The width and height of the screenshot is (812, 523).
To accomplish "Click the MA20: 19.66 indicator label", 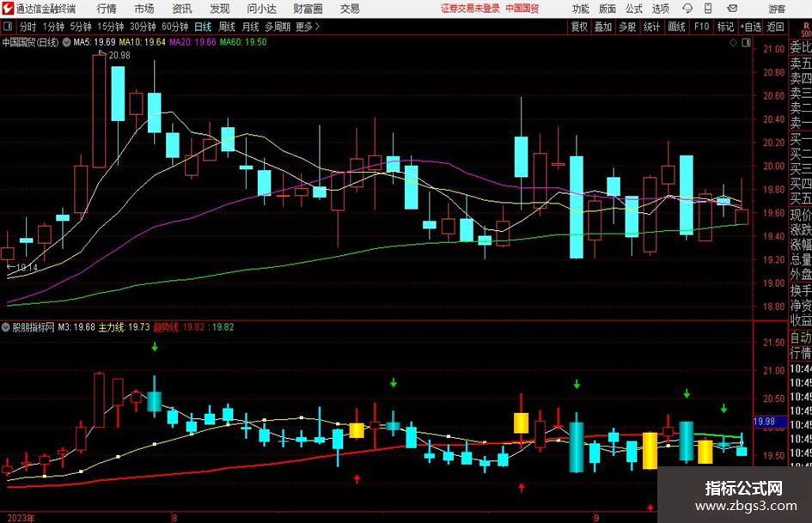I will (x=192, y=42).
